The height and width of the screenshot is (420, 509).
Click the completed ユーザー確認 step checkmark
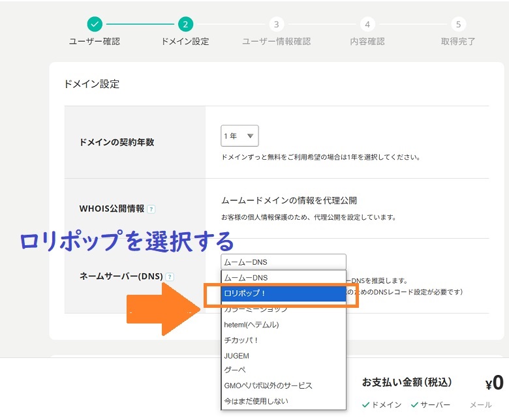point(95,24)
